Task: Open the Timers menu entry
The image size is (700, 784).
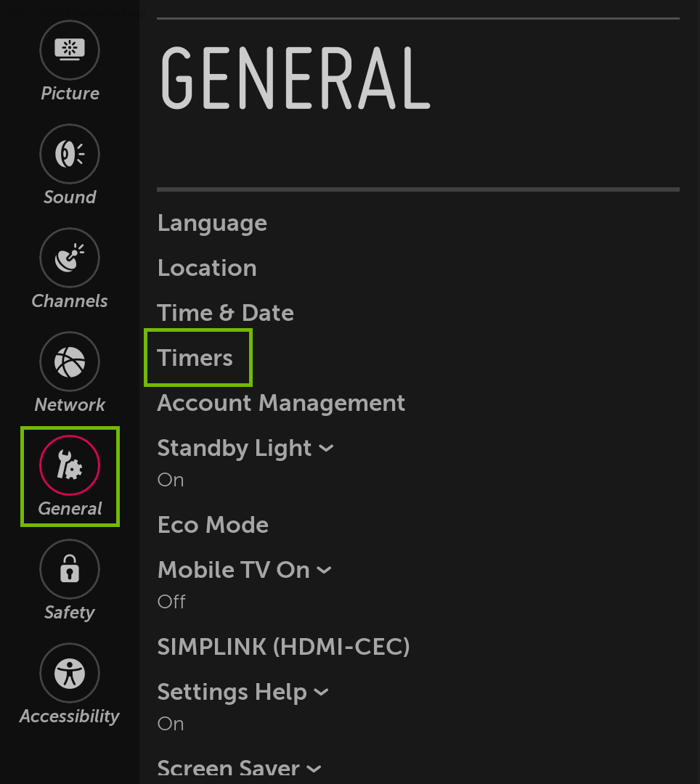Action: pos(195,357)
